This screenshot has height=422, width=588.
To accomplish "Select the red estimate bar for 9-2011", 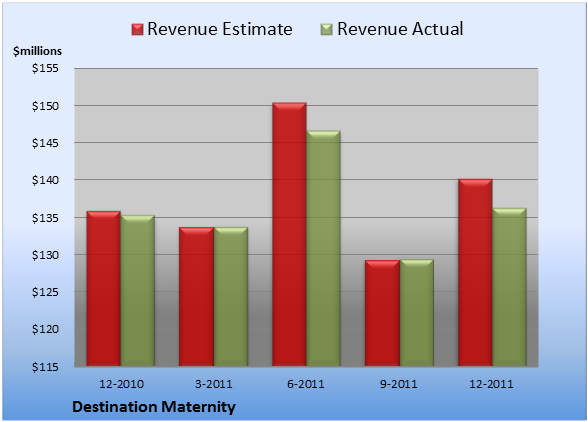I will [x=382, y=313].
